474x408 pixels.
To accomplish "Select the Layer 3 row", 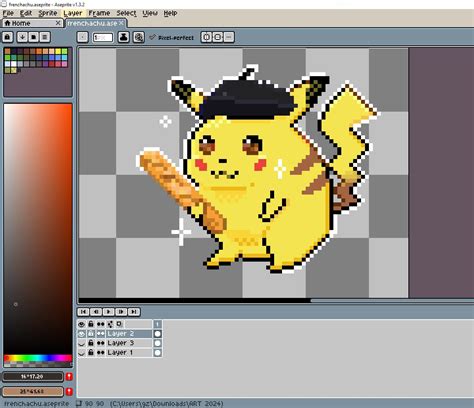I will pos(129,343).
